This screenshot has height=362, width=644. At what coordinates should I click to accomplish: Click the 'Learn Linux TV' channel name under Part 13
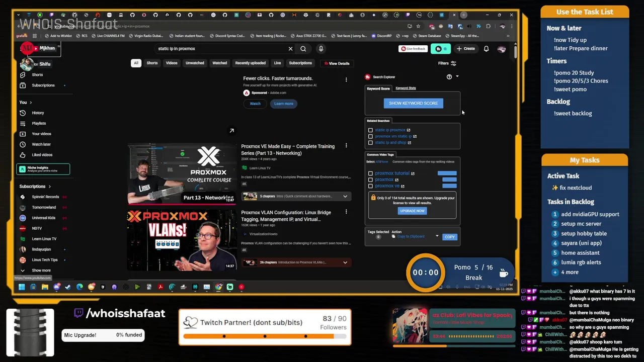[x=260, y=168]
